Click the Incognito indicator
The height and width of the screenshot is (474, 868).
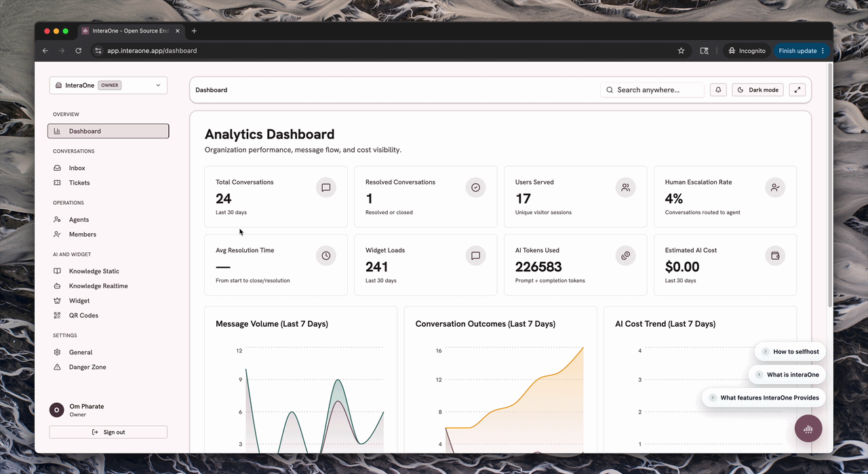pos(747,51)
